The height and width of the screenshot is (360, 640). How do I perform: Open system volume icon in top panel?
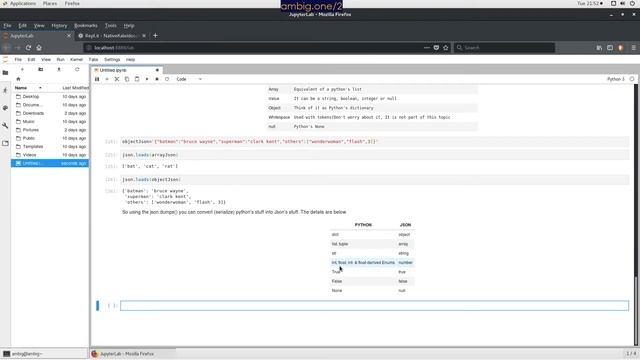[622, 3]
